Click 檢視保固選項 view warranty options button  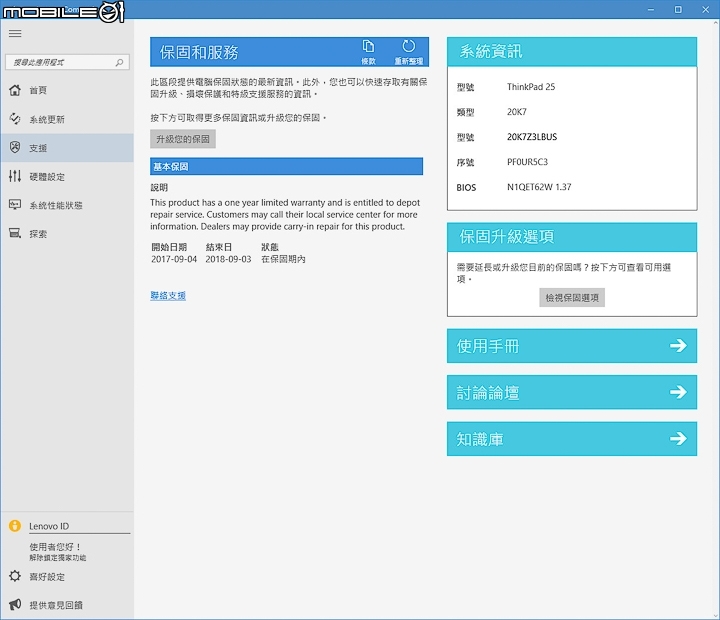[572, 298]
